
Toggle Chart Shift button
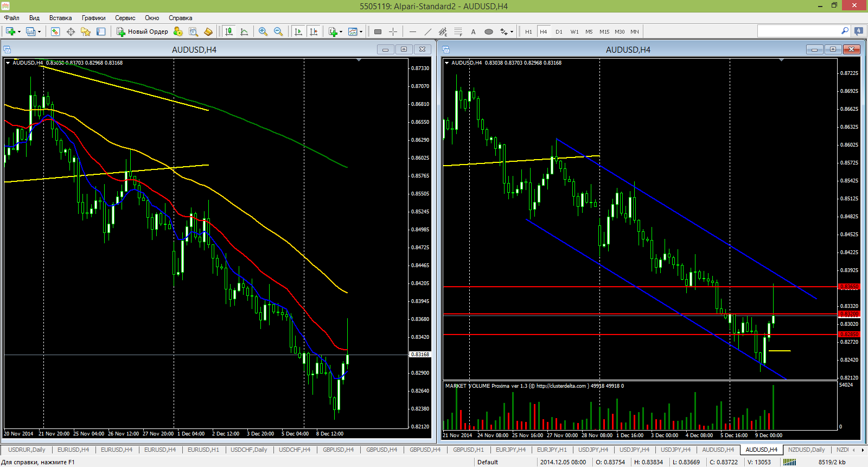[314, 31]
